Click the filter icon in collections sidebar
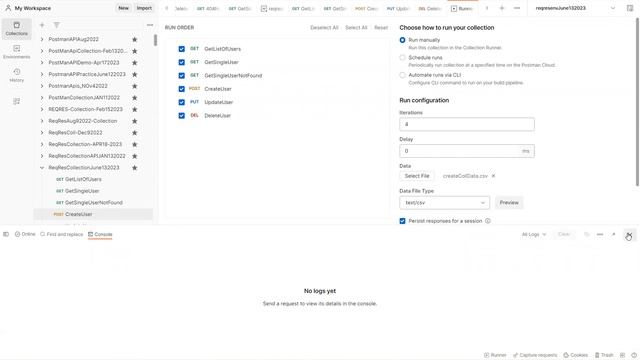Viewport: 640px width, 360px height. point(57,25)
